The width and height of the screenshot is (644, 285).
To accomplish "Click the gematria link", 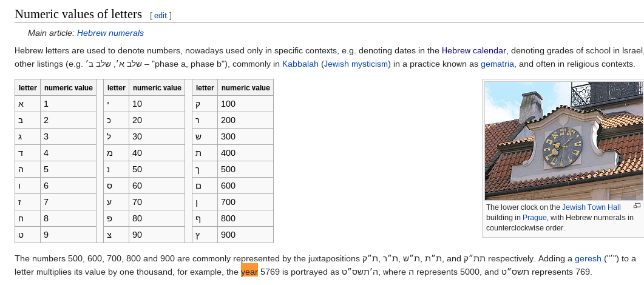I will pos(497,64).
